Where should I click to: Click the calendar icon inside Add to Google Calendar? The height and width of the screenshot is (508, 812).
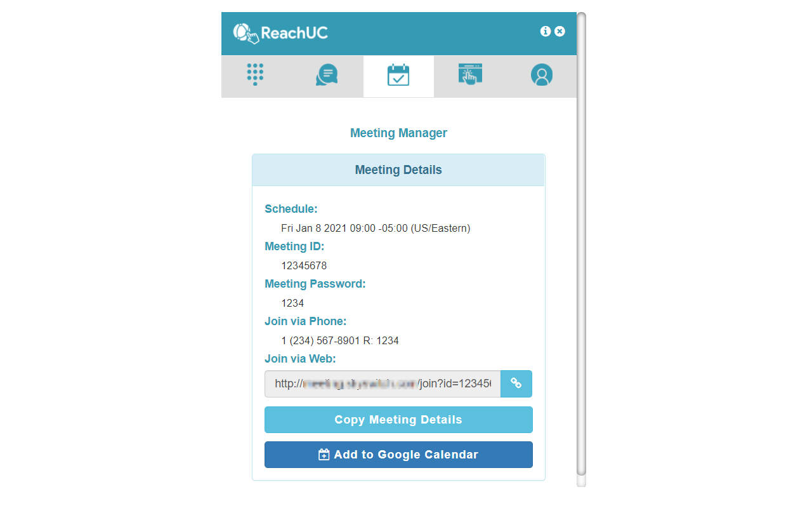324,454
